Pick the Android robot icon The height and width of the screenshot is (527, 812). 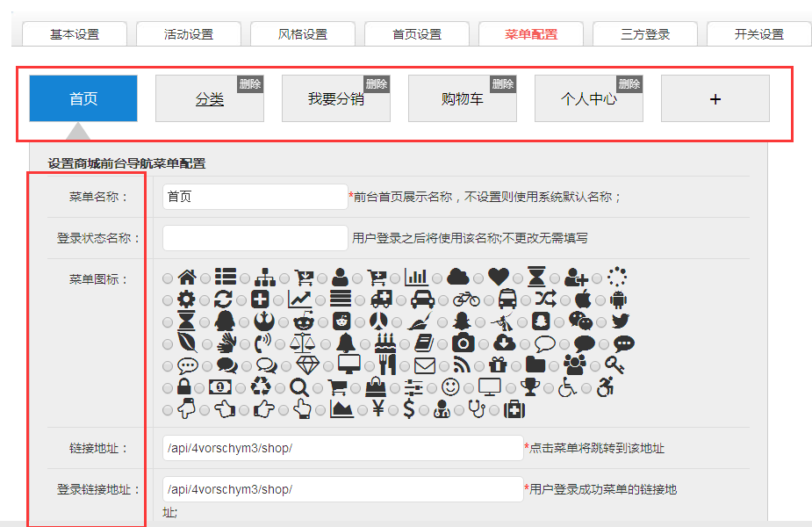click(617, 300)
